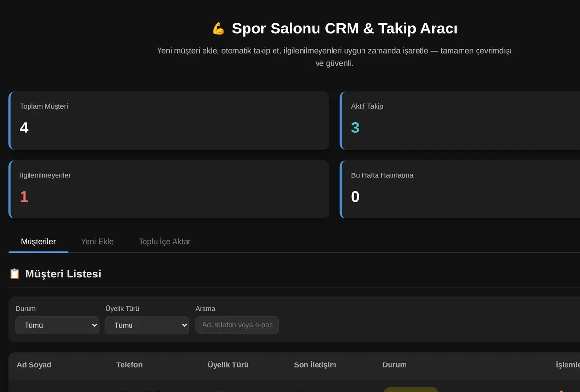Screen dimensions: 580x392
Task: Click the İlgilenilmeyenler stat card
Action: point(169,189)
